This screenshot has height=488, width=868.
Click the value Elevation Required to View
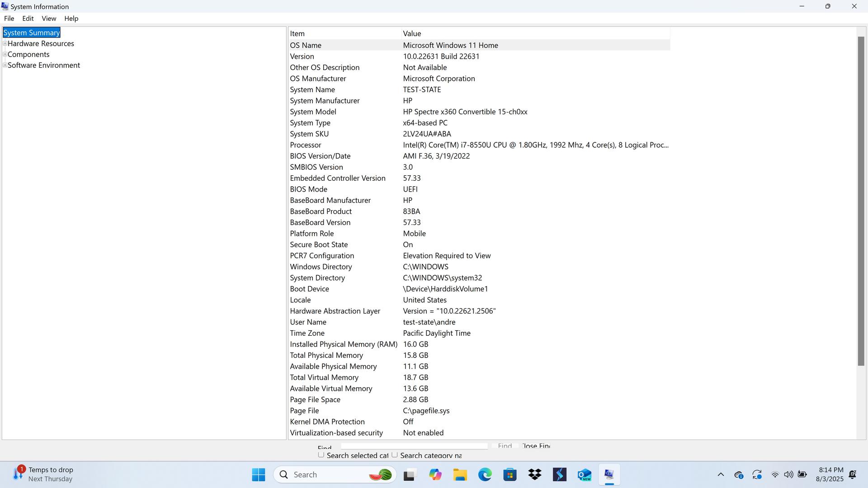tap(447, 256)
